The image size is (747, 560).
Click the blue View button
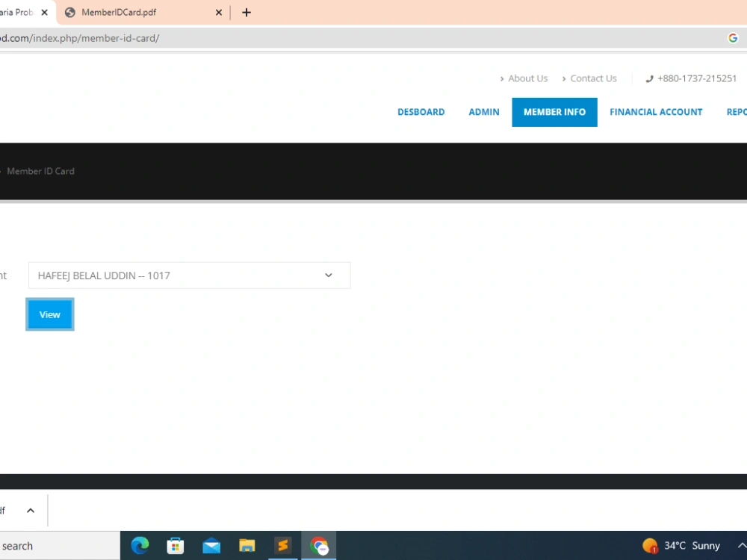[x=50, y=314]
